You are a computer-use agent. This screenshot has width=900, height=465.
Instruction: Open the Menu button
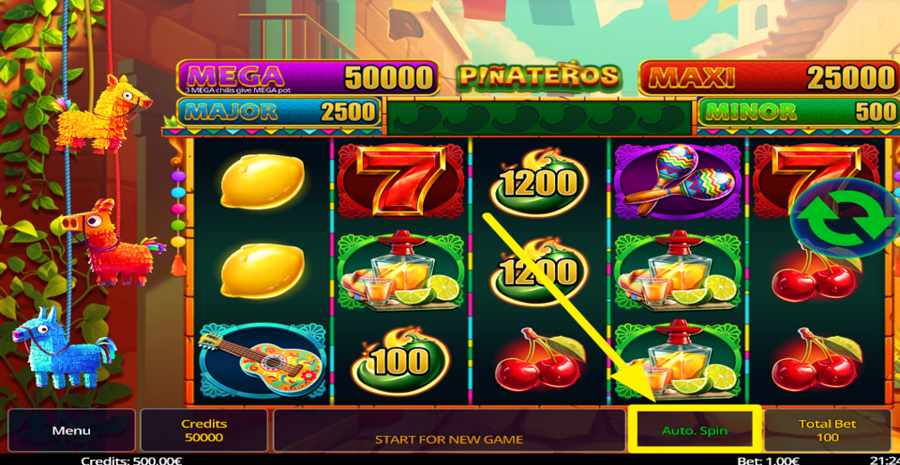click(71, 430)
